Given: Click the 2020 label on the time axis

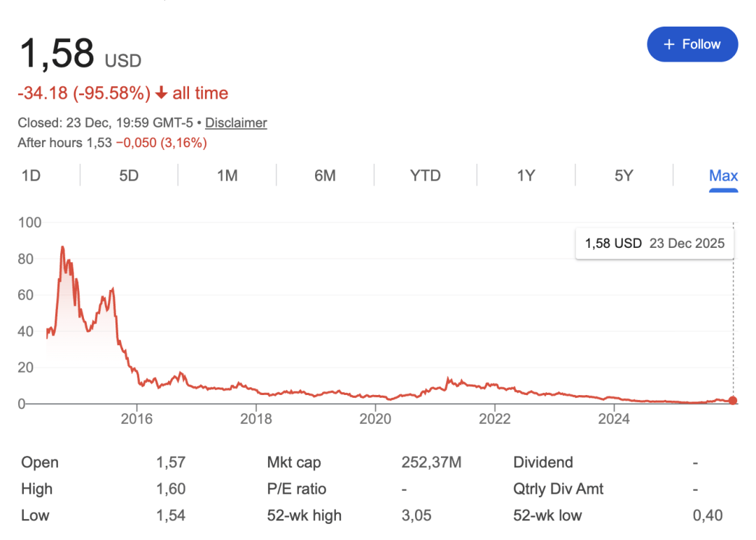Looking at the screenshot, I should 375,419.
